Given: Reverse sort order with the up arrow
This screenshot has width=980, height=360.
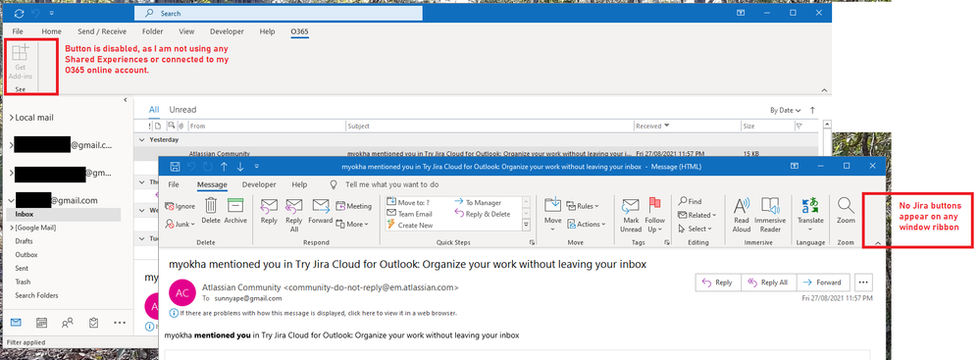Looking at the screenshot, I should (x=812, y=110).
